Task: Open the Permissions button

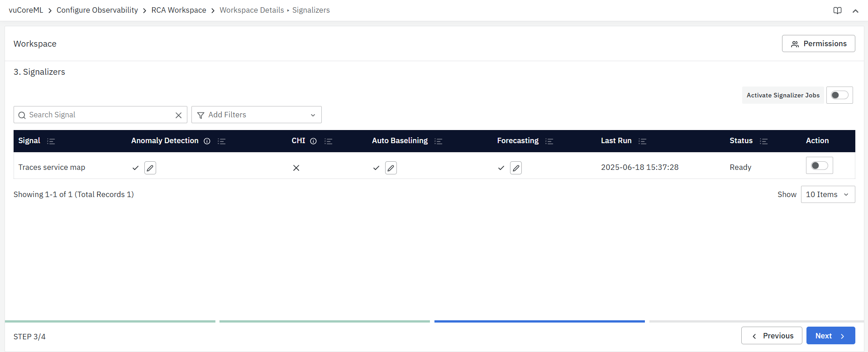Action: point(818,43)
